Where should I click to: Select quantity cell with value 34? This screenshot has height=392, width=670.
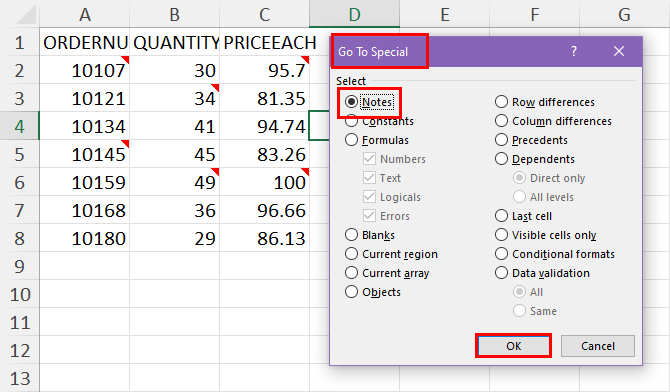[174, 98]
